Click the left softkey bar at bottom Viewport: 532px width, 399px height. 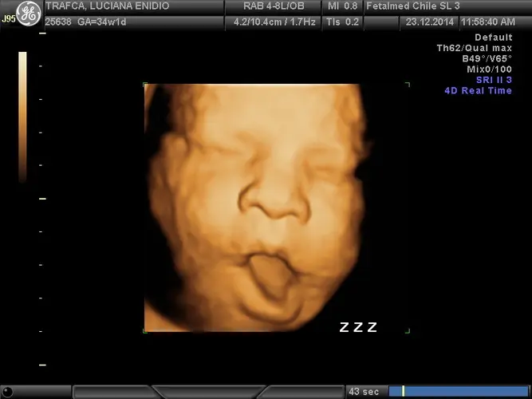pos(116,392)
